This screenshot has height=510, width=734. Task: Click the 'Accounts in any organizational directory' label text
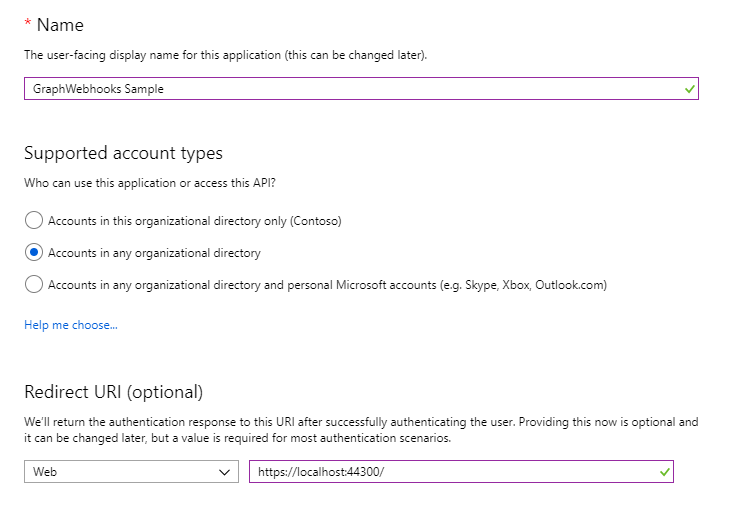click(154, 252)
